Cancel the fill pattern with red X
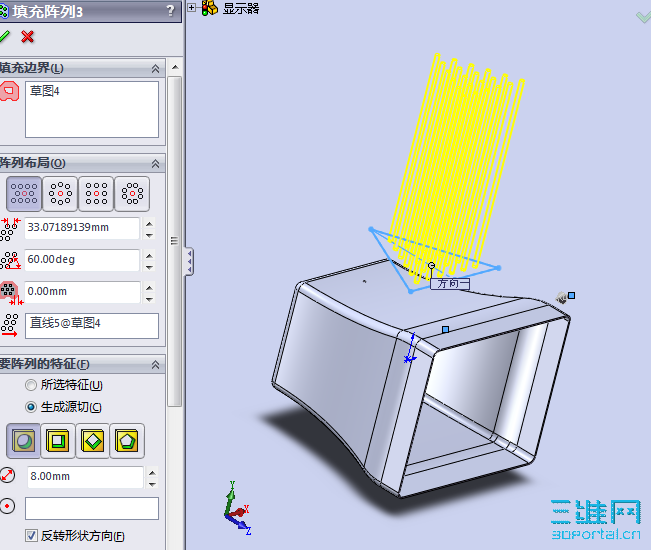 click(27, 37)
